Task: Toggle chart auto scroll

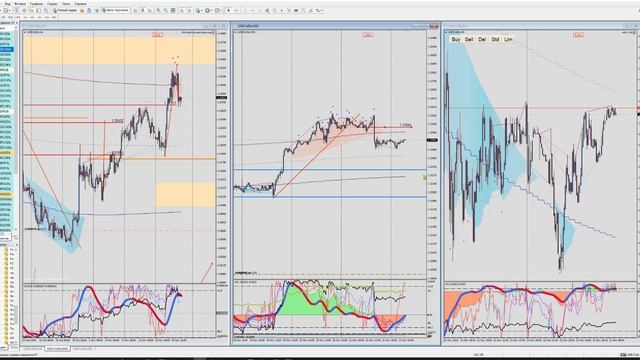Action: 182,10
